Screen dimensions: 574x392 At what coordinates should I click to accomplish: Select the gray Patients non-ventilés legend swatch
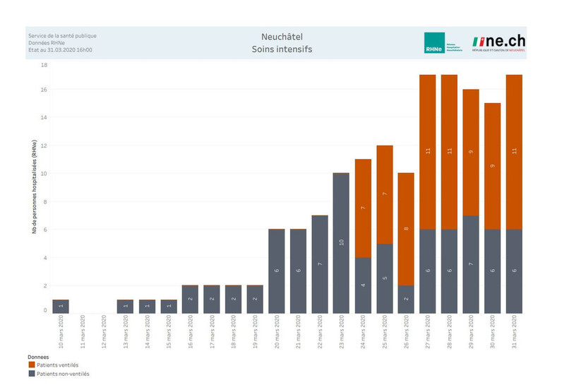pyautogui.click(x=32, y=374)
